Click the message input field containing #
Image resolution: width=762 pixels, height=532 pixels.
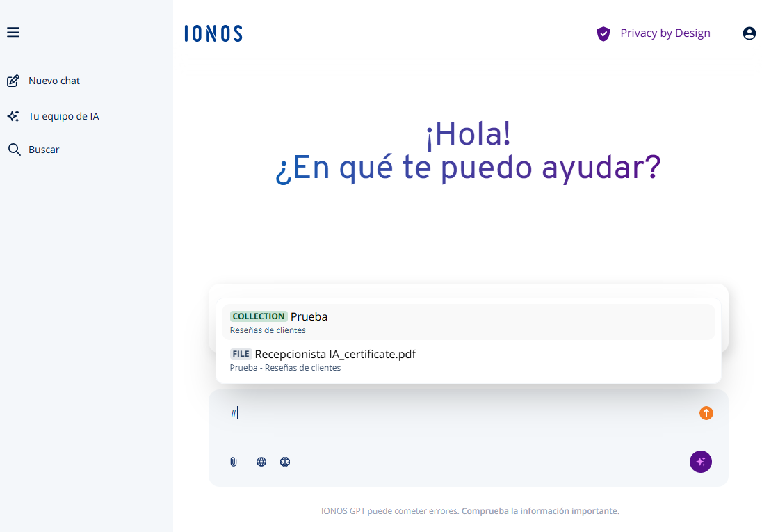click(460, 413)
